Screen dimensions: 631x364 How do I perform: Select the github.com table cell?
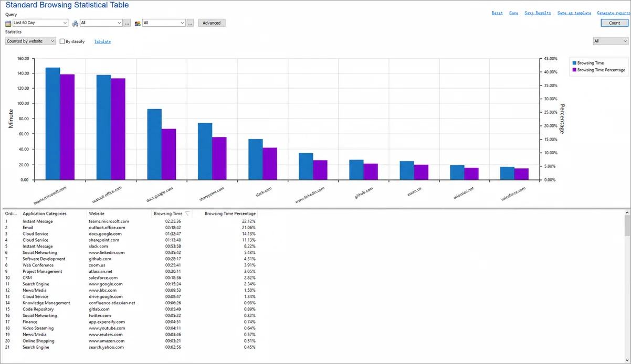(x=99, y=259)
